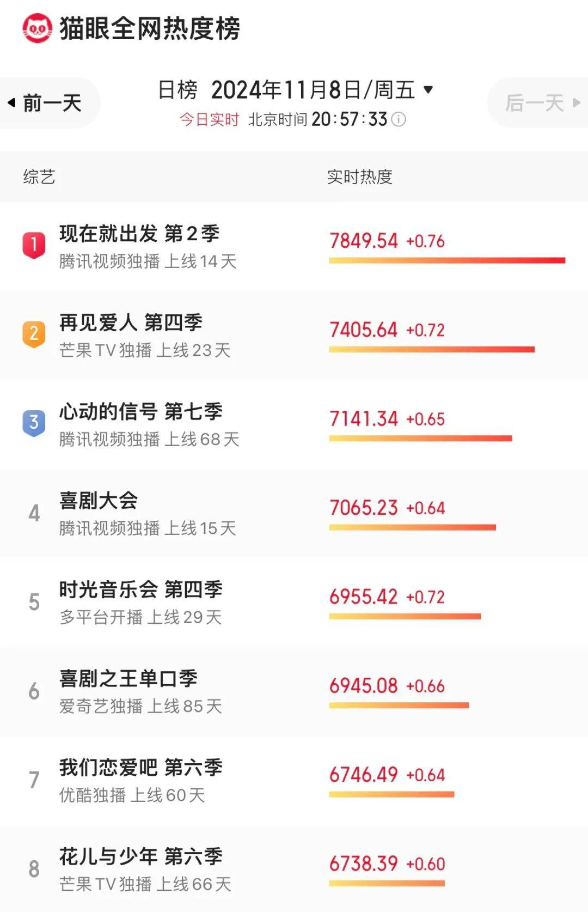The height and width of the screenshot is (912, 588).
Task: Open 现在就出发 第2季 show entry
Action: click(x=139, y=234)
